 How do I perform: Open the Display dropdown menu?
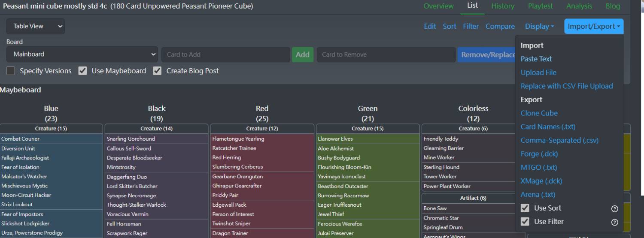[x=539, y=26]
